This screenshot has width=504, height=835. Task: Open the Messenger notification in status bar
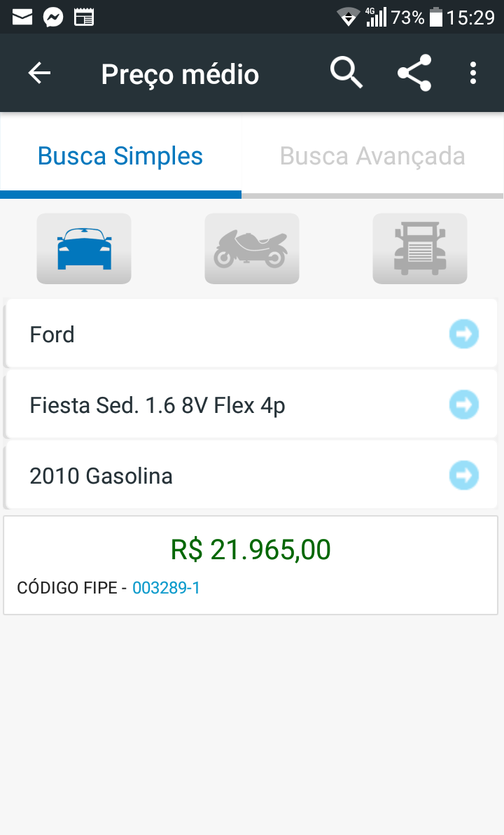click(53, 17)
